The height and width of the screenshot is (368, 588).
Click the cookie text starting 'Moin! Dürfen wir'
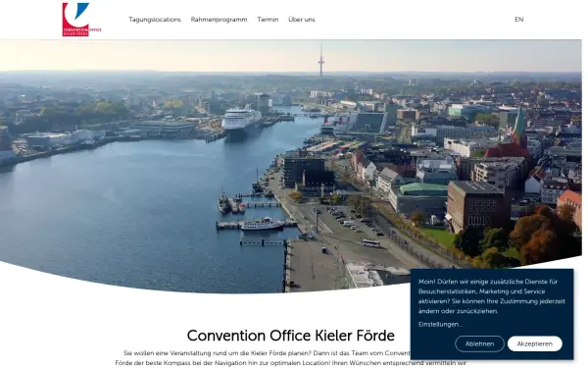pos(492,296)
